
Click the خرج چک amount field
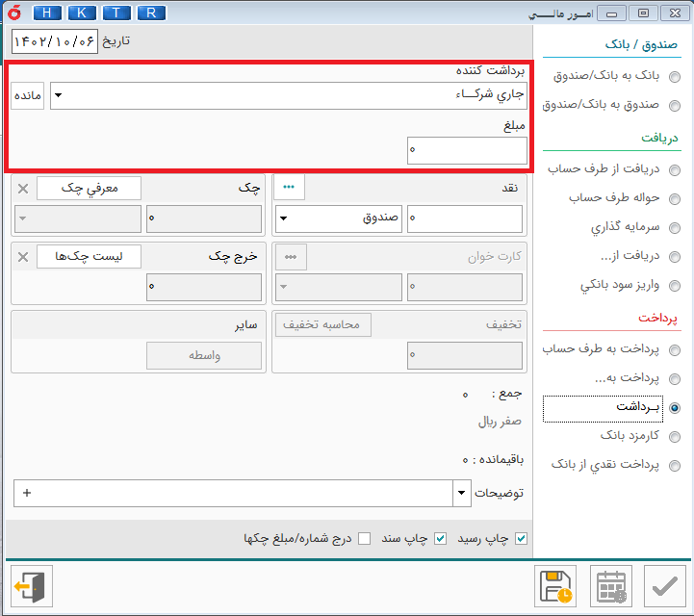[204, 287]
